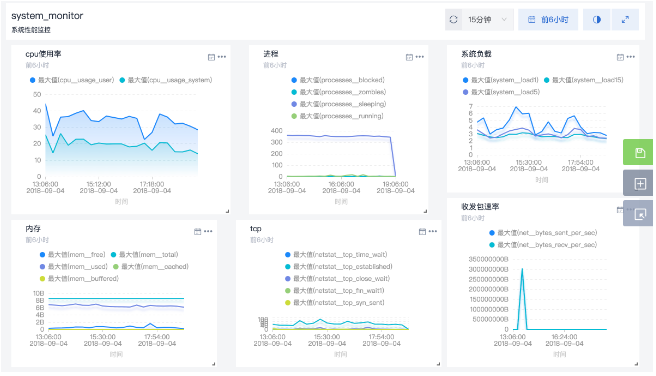Screen dimensions: 656x376
Task: Click the green save dashboard button
Action: [639, 153]
